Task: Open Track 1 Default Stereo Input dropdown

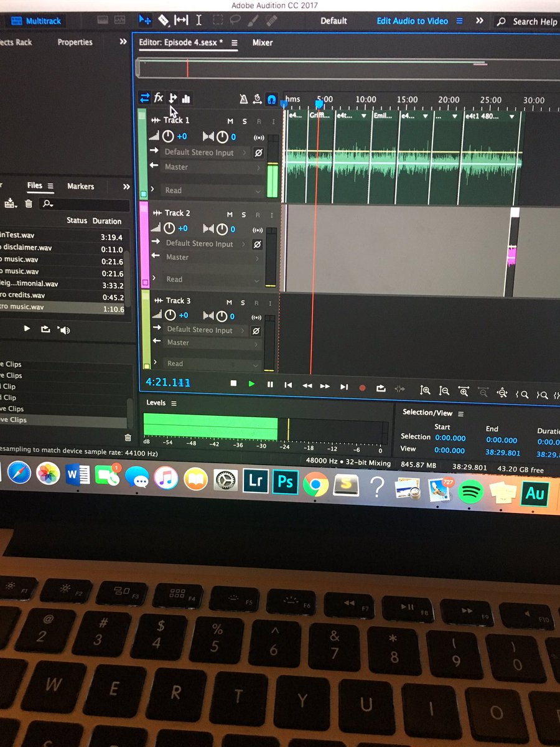Action: 206,153
